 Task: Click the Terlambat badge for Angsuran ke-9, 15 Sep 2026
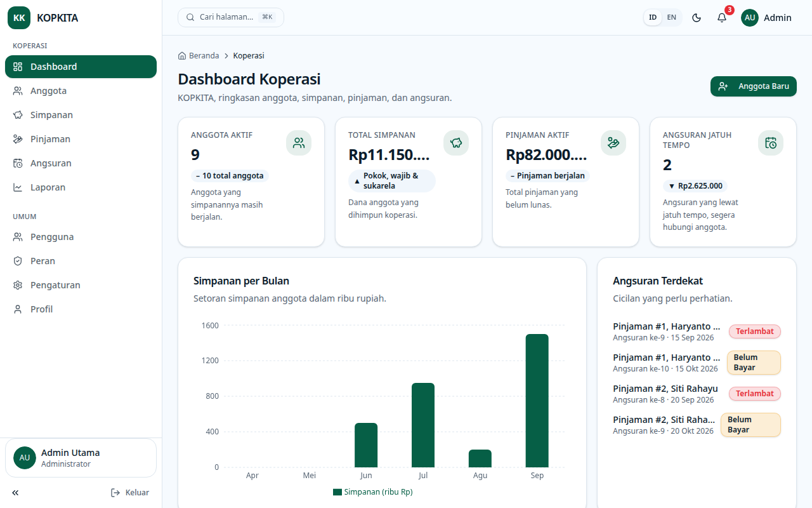click(755, 331)
